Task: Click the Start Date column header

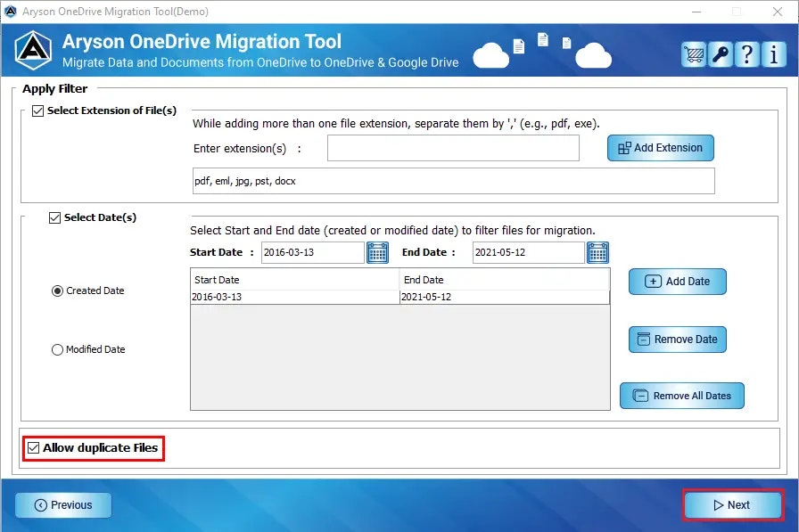Action: [294, 280]
